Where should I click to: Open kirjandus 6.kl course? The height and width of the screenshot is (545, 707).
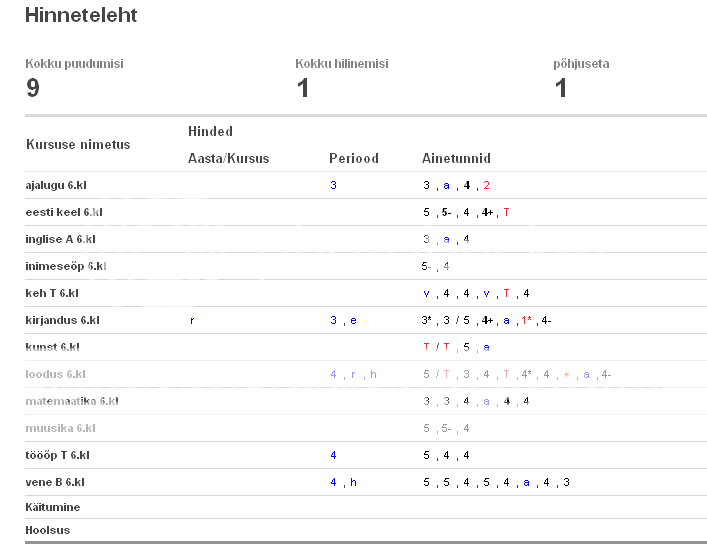(x=62, y=321)
